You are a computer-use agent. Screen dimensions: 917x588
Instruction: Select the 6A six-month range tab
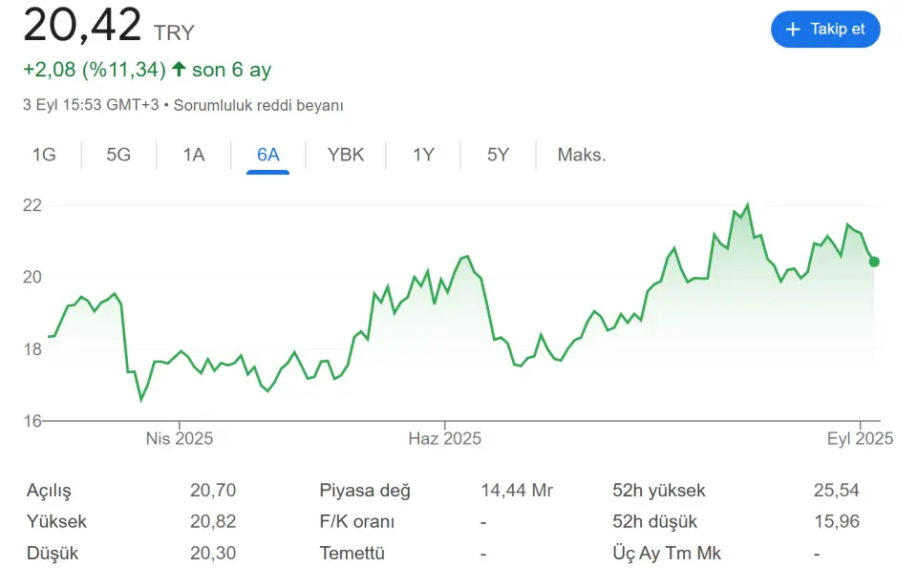267,155
